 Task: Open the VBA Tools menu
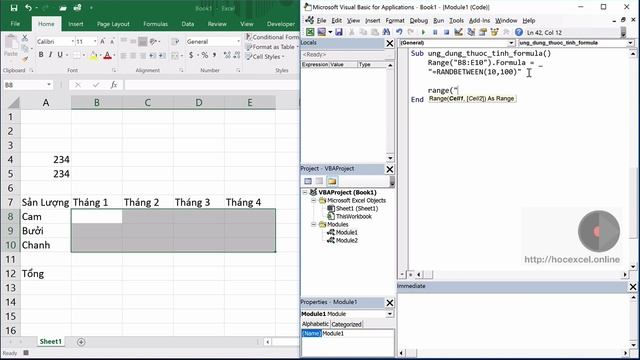pos(456,20)
